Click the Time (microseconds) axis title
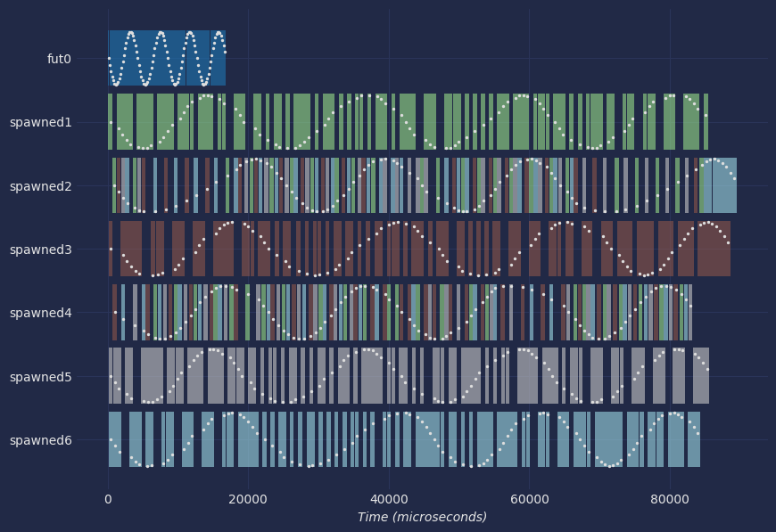This screenshot has height=532, width=776. click(422, 517)
